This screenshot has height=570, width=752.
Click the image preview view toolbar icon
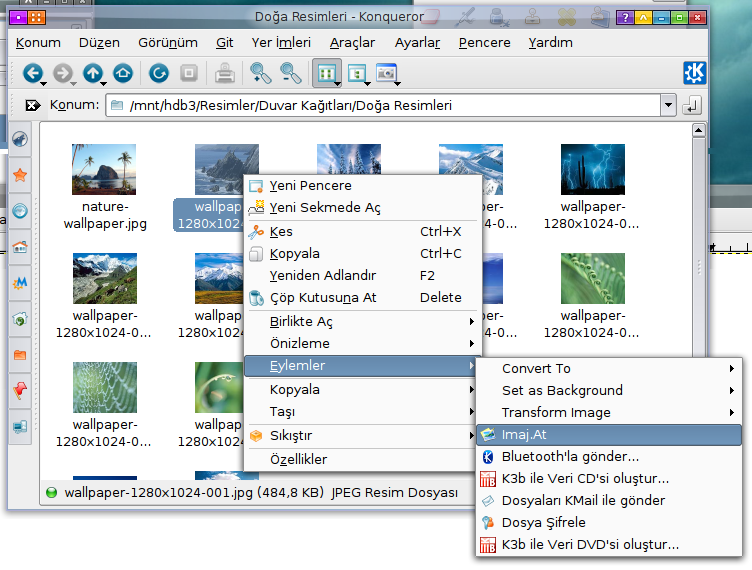[x=387, y=73]
